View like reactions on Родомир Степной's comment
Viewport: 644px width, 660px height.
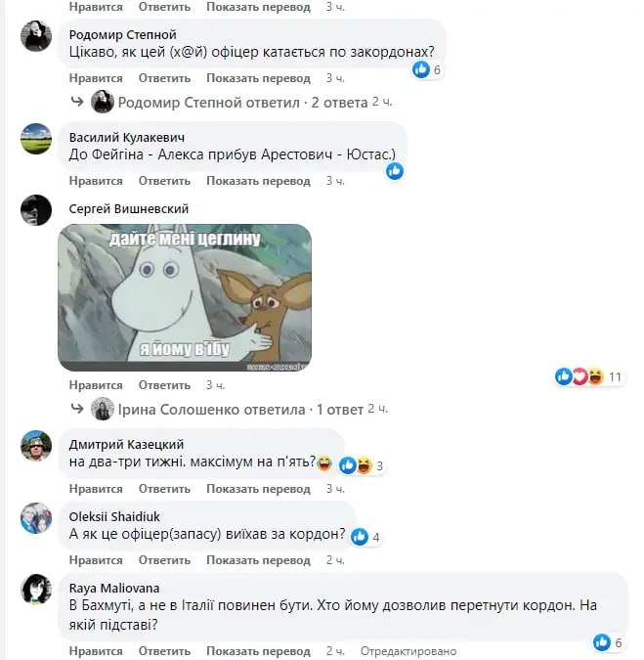click(426, 69)
